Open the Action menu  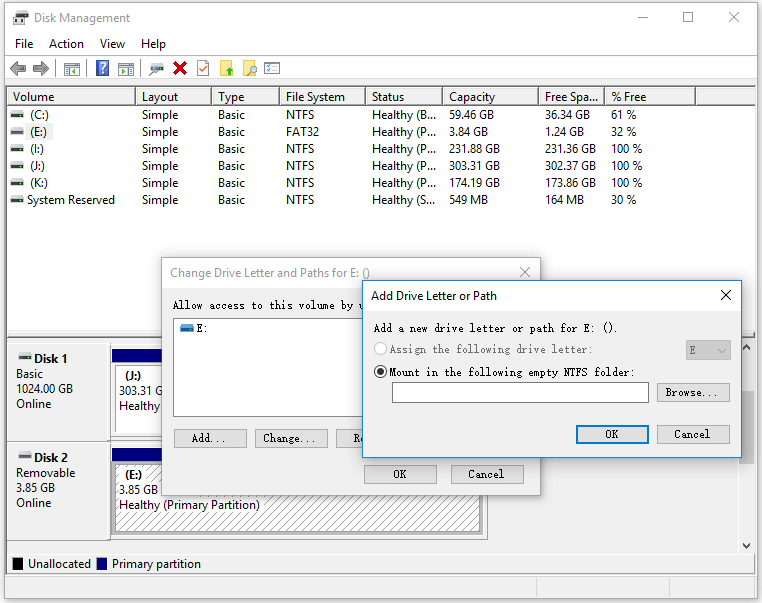point(66,44)
